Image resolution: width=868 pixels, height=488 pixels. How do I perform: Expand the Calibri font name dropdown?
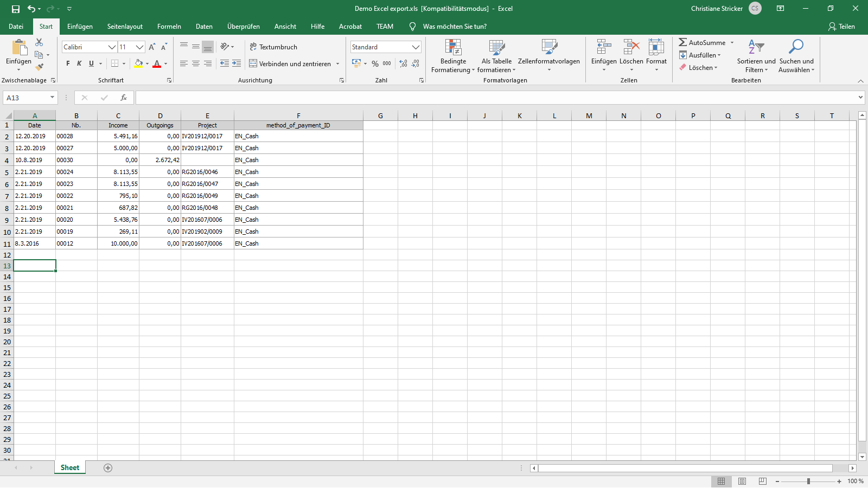[x=112, y=47]
